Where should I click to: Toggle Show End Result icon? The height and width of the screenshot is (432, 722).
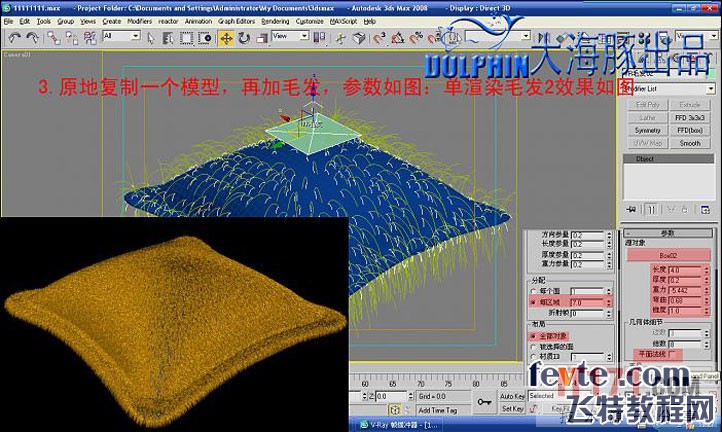click(x=651, y=210)
